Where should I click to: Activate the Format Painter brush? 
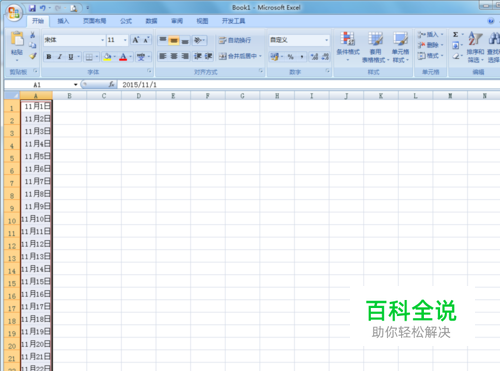tap(33, 56)
